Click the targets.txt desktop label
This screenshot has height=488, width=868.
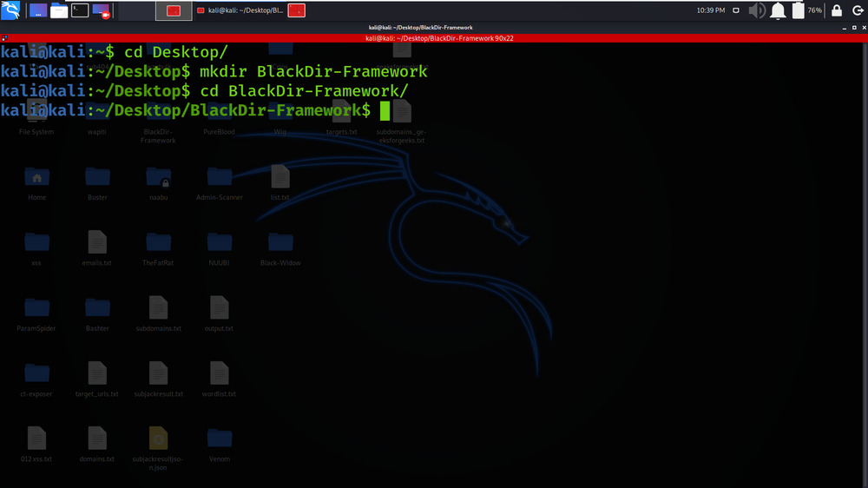point(341,132)
